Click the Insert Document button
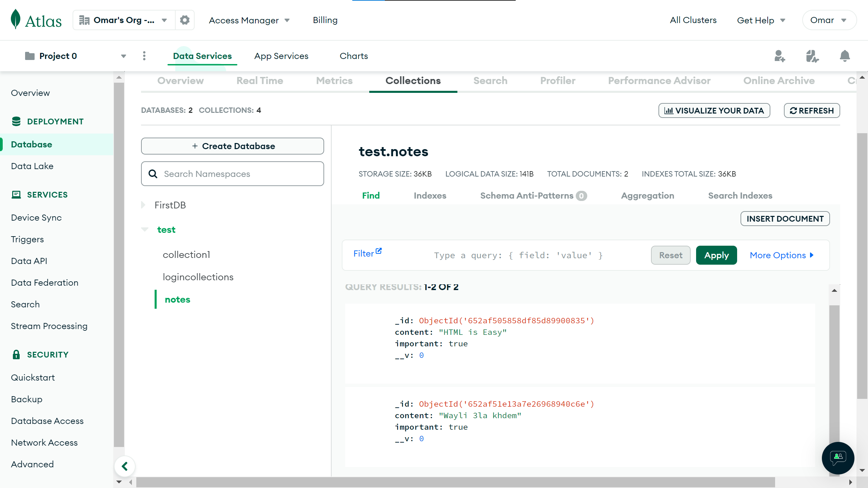Viewport: 868px width, 488px height. 785,219
